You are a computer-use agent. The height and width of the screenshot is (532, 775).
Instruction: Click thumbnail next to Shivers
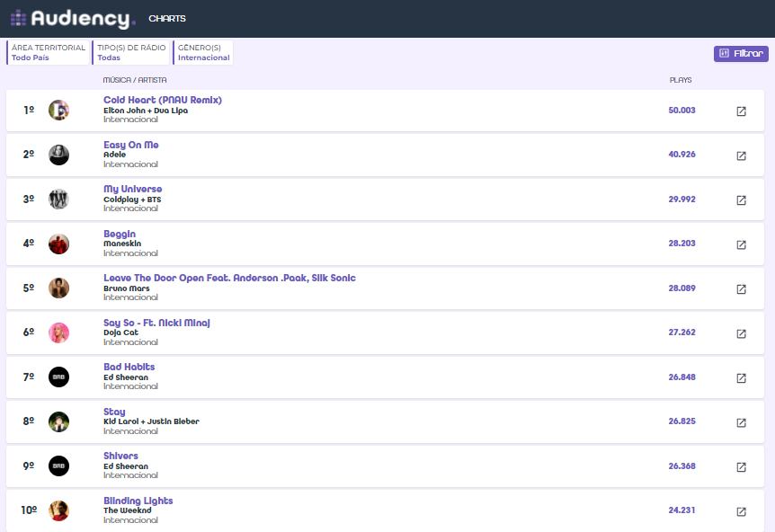coord(58,465)
